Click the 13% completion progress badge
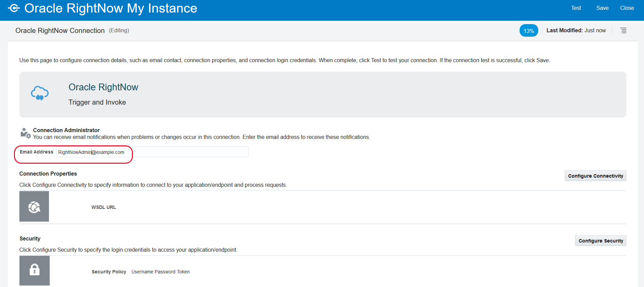The image size is (644, 287). tap(529, 30)
